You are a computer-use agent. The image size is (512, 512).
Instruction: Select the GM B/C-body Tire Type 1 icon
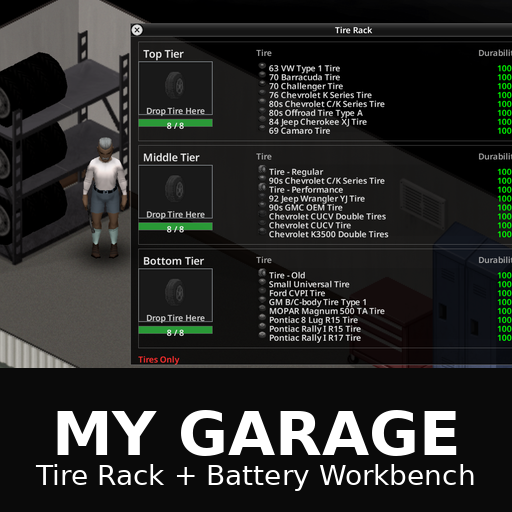(x=262, y=300)
